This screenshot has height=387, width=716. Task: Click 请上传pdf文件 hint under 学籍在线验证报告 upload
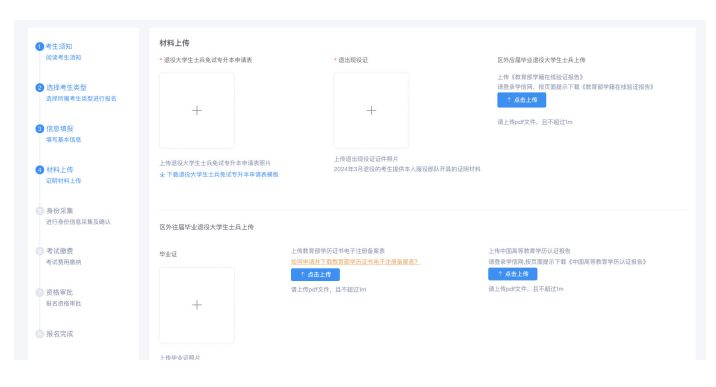[x=535, y=122]
